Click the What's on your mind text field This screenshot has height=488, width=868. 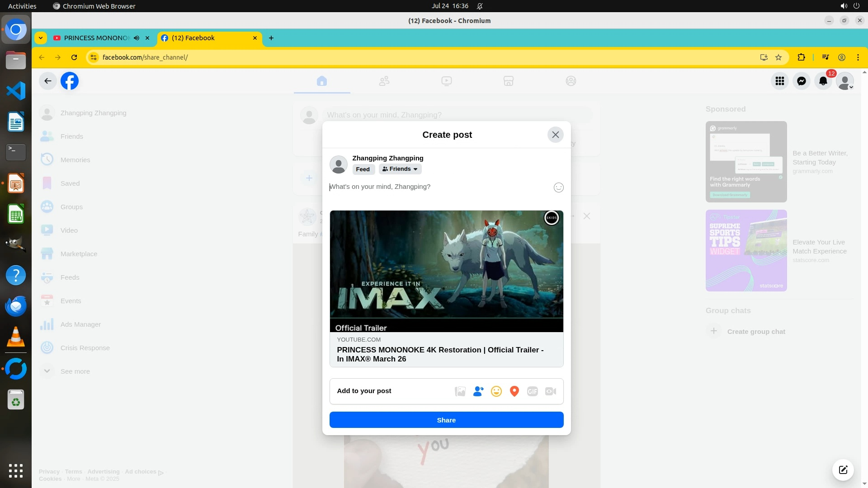point(434,187)
